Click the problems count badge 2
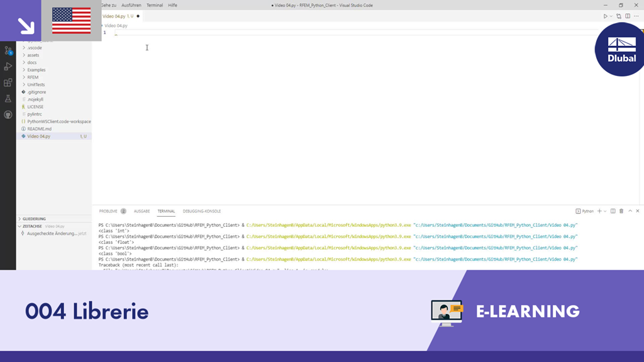 tap(123, 211)
